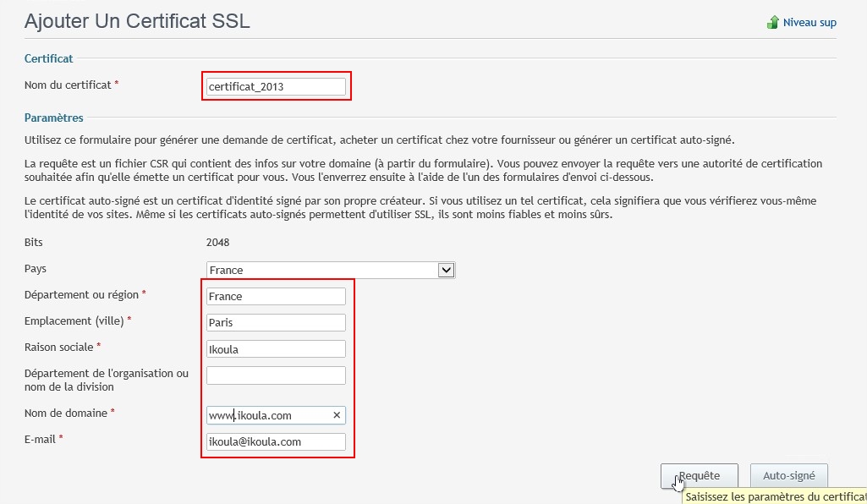Click the Raison sociale field with Ikoula
The image size is (867, 504).
click(276, 348)
